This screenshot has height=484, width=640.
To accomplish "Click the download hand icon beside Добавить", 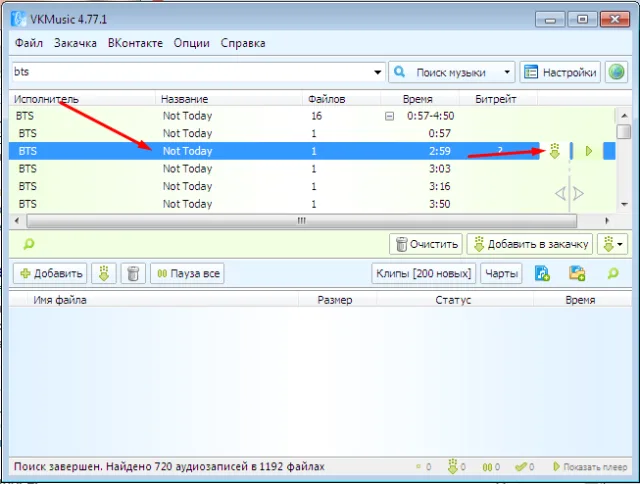I will pyautogui.click(x=104, y=273).
